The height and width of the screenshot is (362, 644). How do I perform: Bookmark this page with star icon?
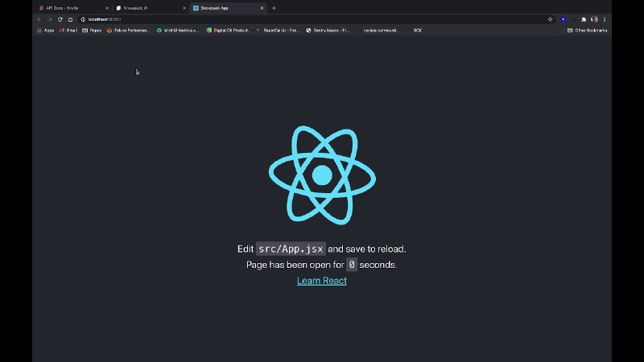coord(551,19)
